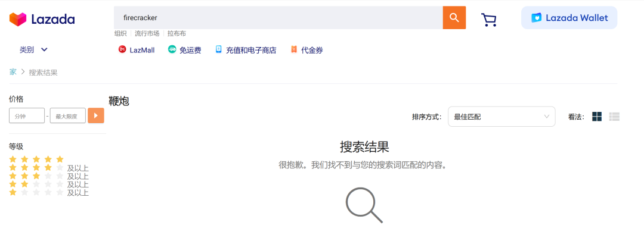
Task: Click the 很抱歉 no results message
Action: click(x=363, y=165)
